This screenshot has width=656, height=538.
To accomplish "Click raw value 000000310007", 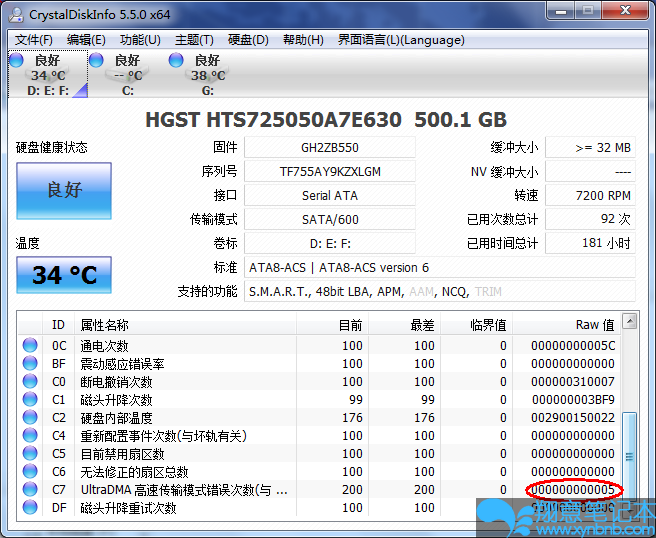I will (573, 382).
